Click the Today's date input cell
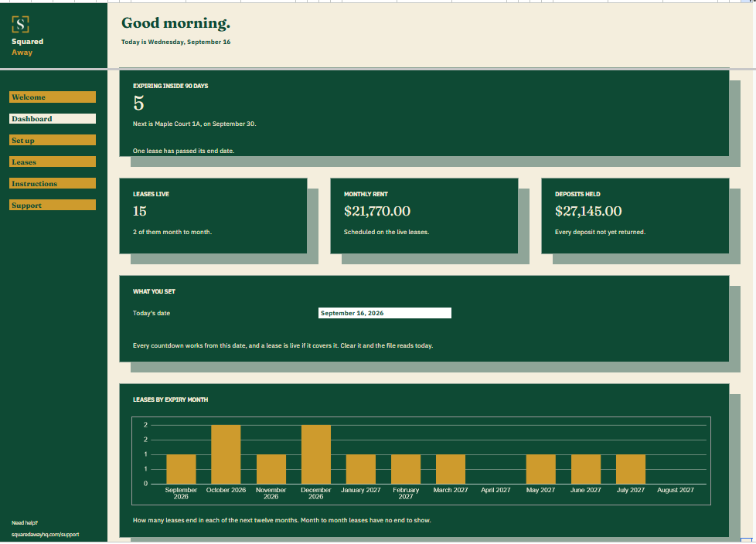Viewport: 756px width, 544px height. [385, 313]
